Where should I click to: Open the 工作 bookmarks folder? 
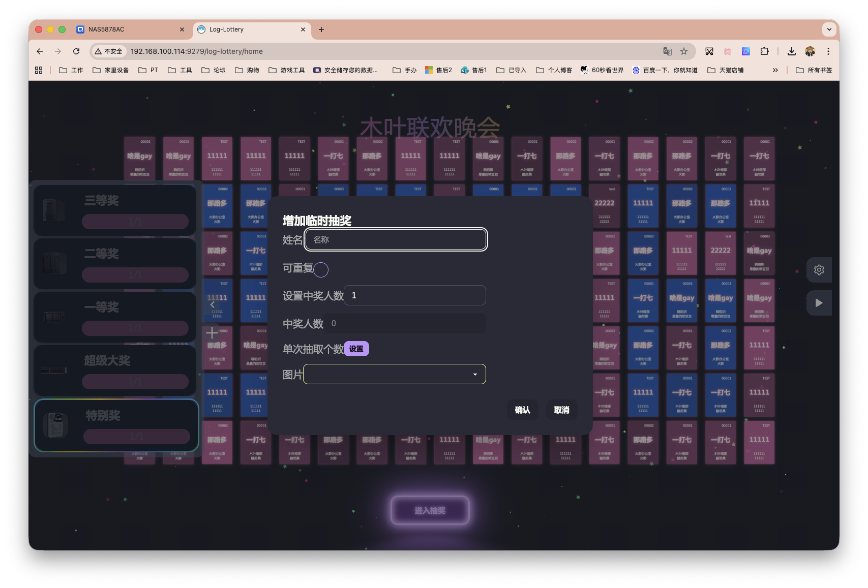tap(71, 70)
